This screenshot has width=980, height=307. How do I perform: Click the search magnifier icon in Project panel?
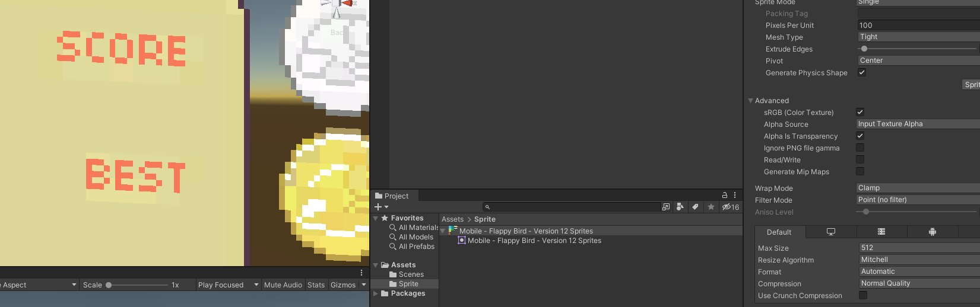coord(487,207)
